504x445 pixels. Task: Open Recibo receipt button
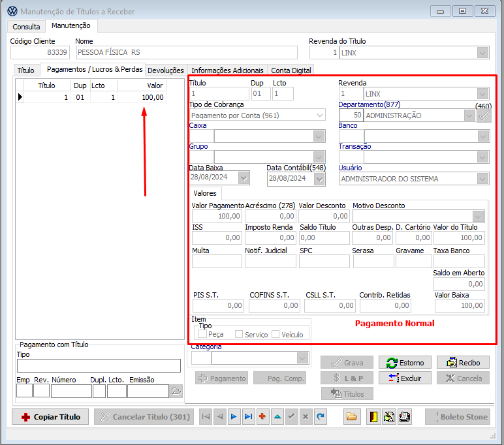coord(463,363)
